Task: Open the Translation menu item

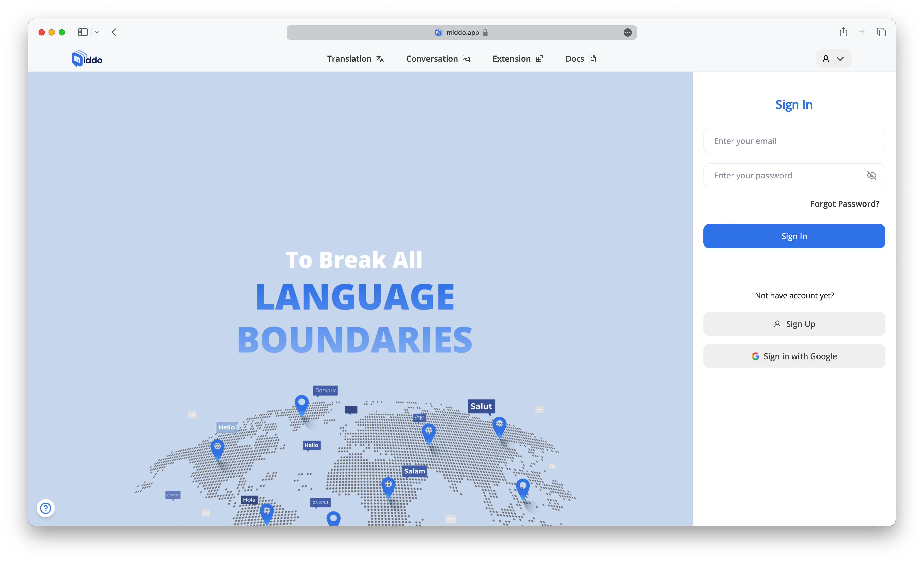Action: (x=356, y=59)
